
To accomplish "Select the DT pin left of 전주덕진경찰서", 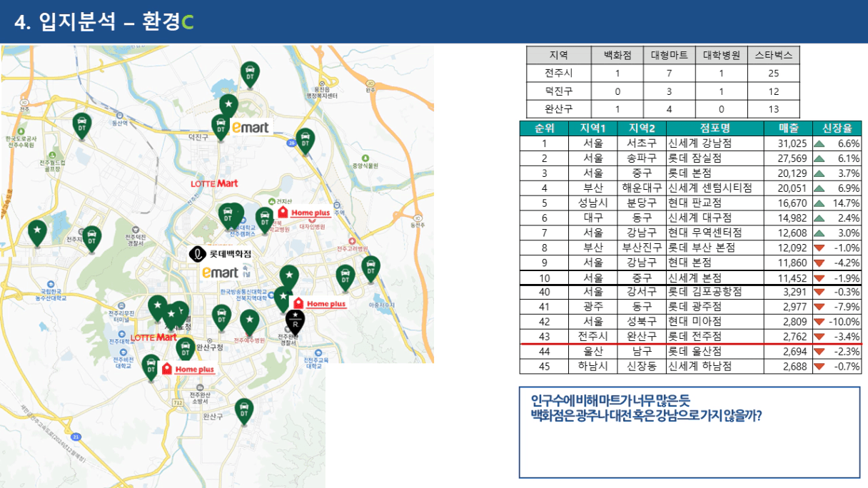I will 91,239.
